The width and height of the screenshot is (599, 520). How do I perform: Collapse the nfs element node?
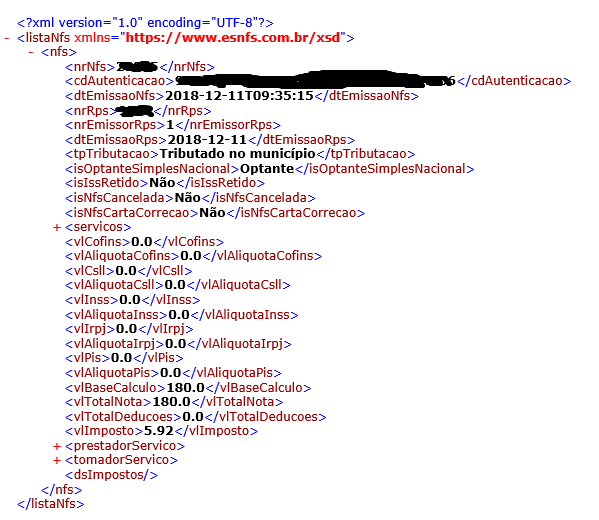(31, 52)
